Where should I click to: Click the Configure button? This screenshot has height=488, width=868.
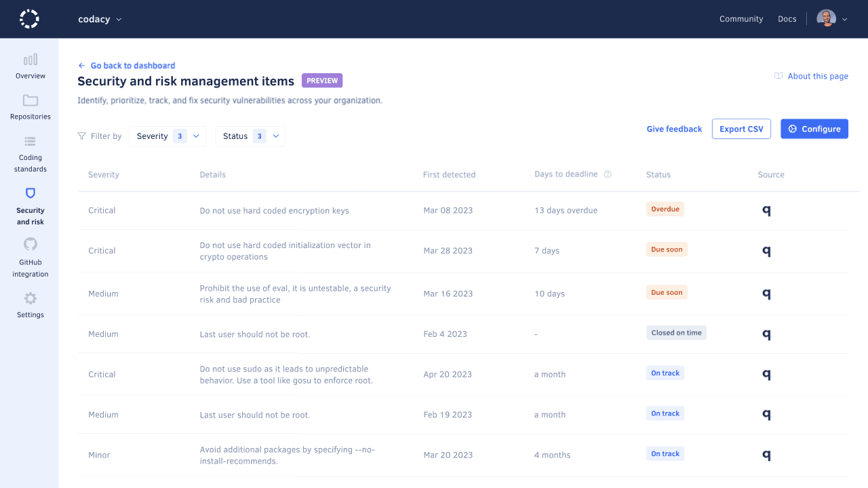pos(814,129)
